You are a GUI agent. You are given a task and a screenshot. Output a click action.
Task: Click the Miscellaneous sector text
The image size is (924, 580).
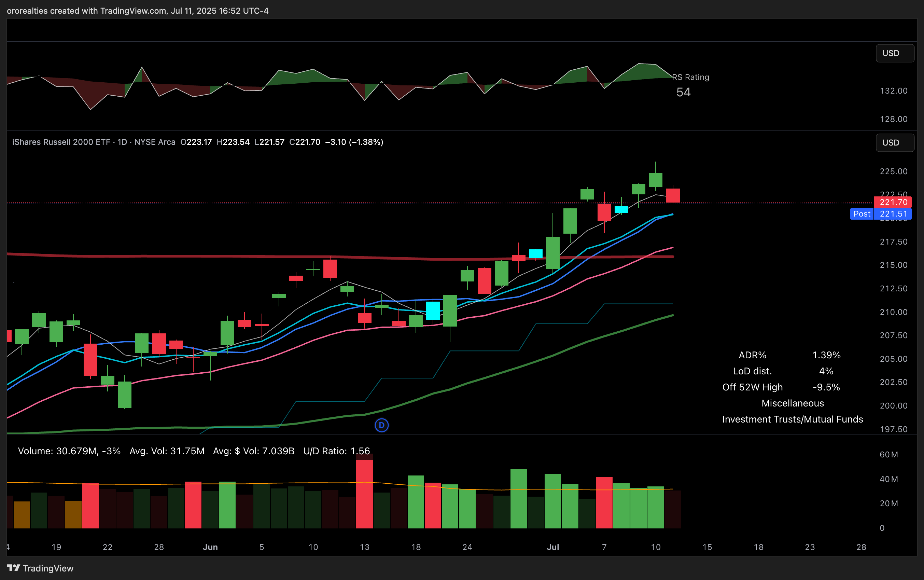tap(793, 403)
